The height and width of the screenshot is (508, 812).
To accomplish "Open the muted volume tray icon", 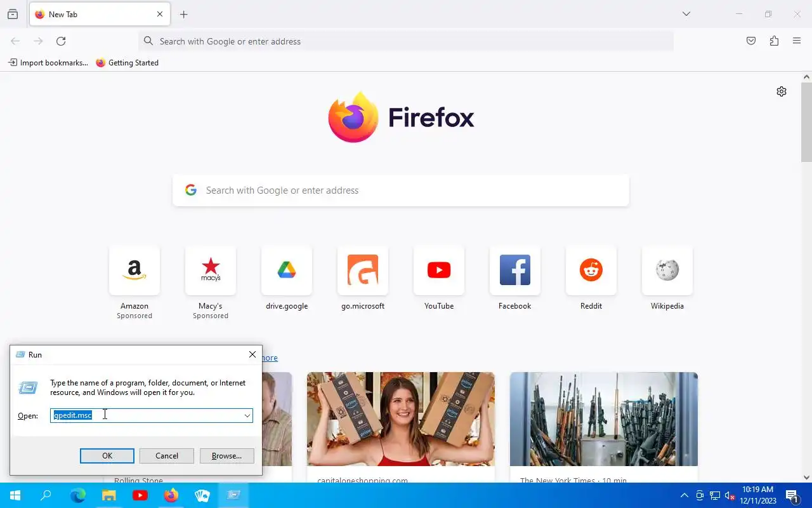I will 730,495.
